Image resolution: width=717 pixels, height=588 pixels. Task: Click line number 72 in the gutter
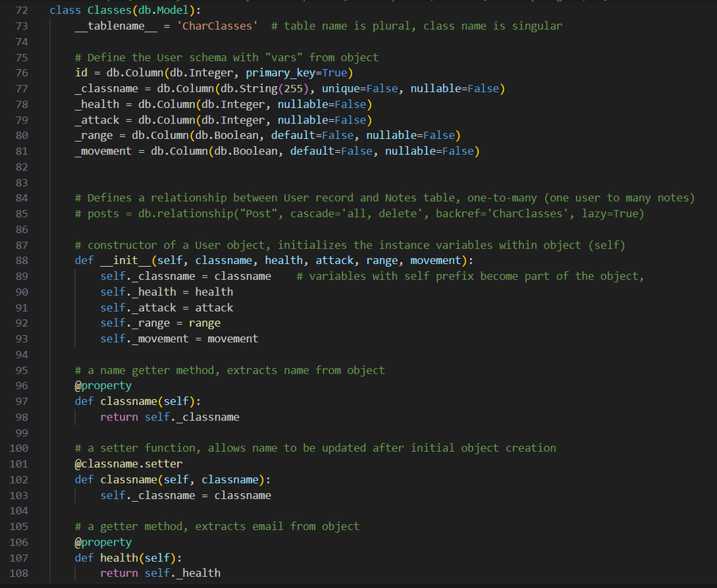point(21,10)
